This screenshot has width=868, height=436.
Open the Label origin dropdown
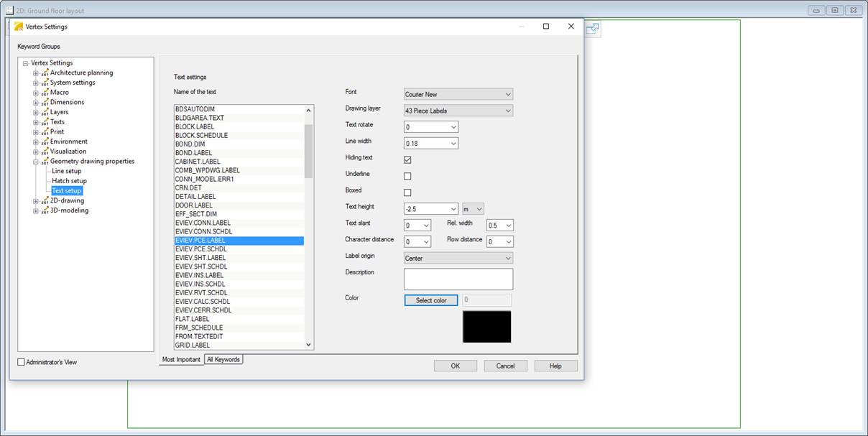tap(458, 259)
